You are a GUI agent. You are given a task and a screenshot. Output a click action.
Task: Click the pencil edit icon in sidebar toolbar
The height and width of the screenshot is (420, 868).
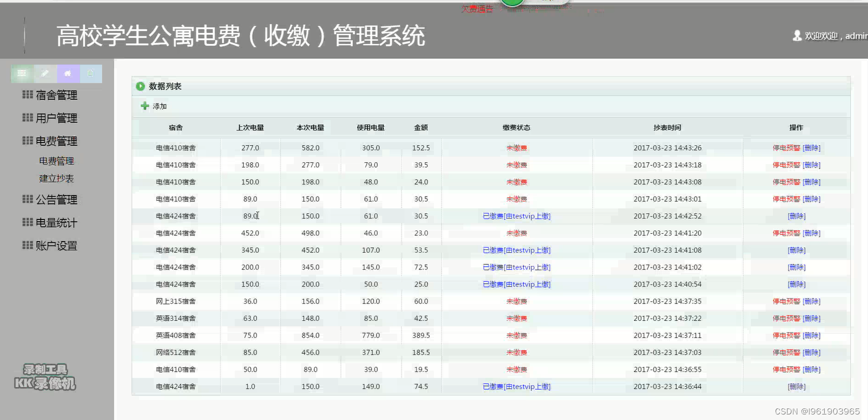45,73
